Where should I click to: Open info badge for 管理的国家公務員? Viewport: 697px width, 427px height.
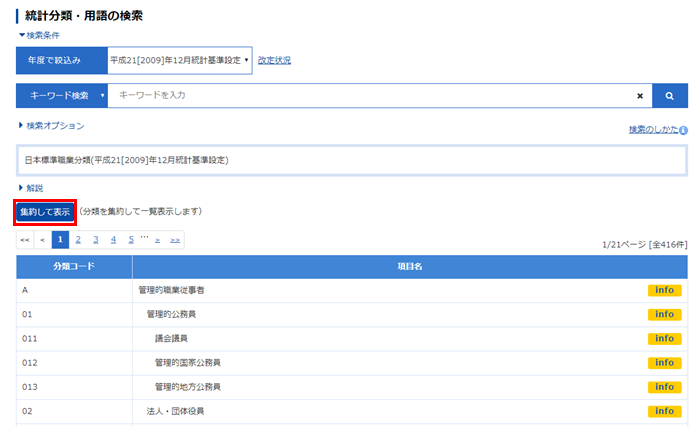click(664, 363)
